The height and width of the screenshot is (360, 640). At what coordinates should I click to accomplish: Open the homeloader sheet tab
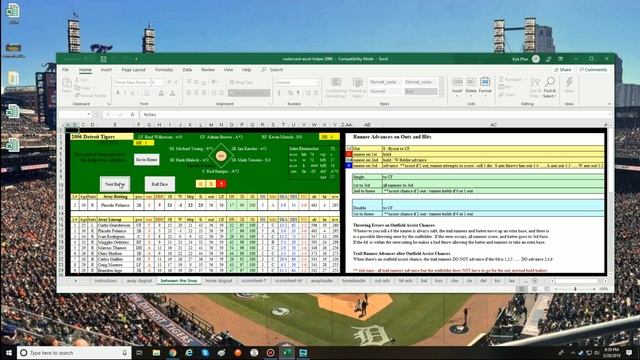coord(354,281)
